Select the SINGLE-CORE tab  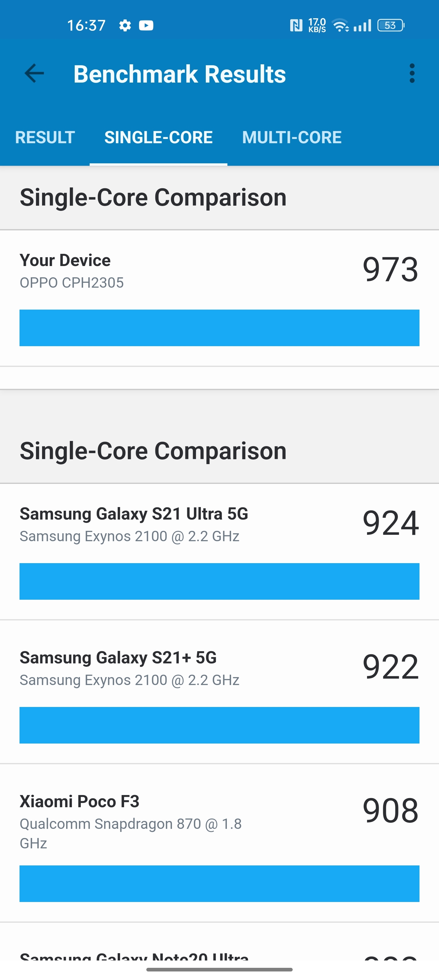click(158, 137)
